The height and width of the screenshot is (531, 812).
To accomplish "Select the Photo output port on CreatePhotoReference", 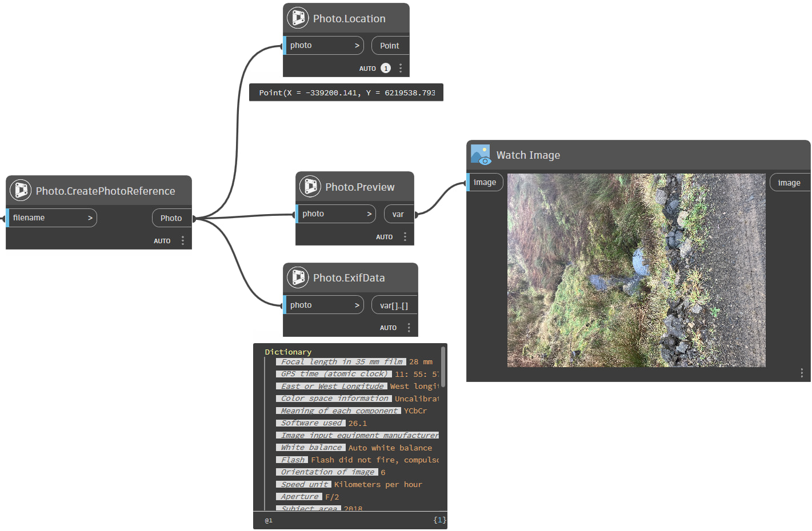I will click(171, 218).
